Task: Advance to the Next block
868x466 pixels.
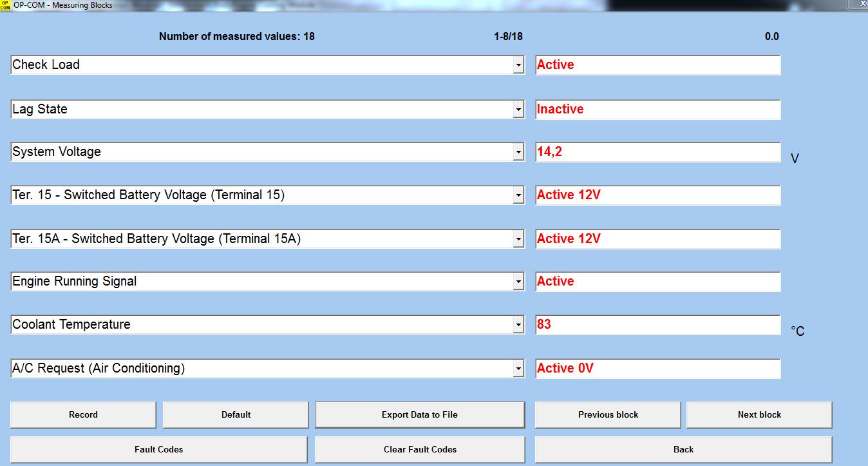Action: click(759, 414)
